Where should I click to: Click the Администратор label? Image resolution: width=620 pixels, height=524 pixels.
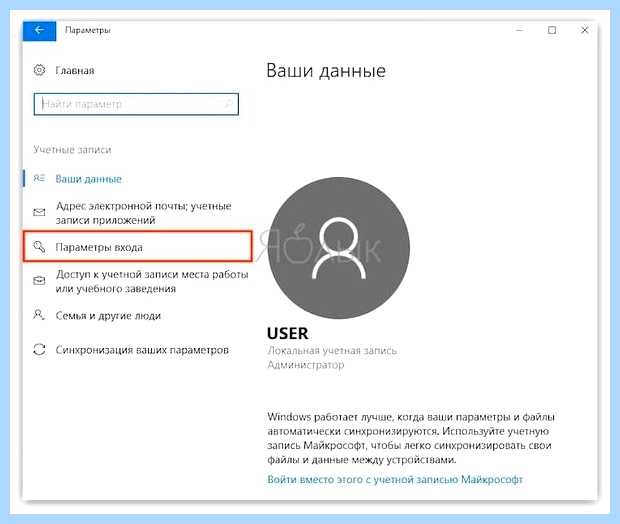click(306, 365)
